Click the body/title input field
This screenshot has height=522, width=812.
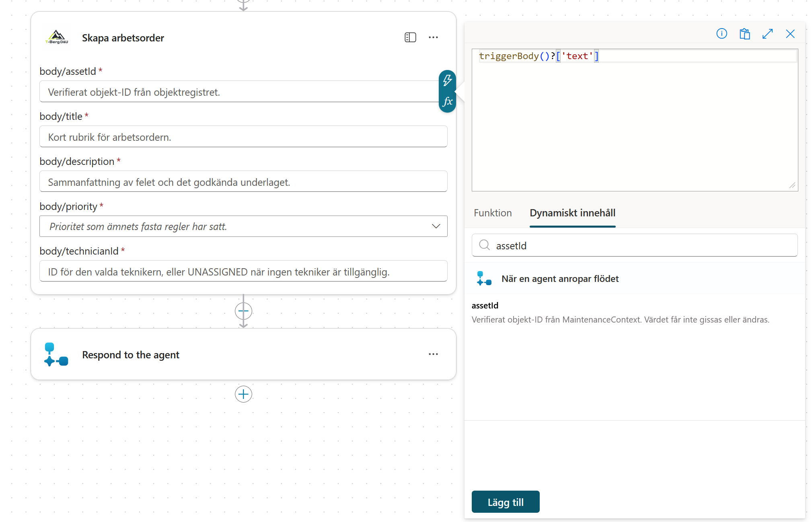point(243,137)
